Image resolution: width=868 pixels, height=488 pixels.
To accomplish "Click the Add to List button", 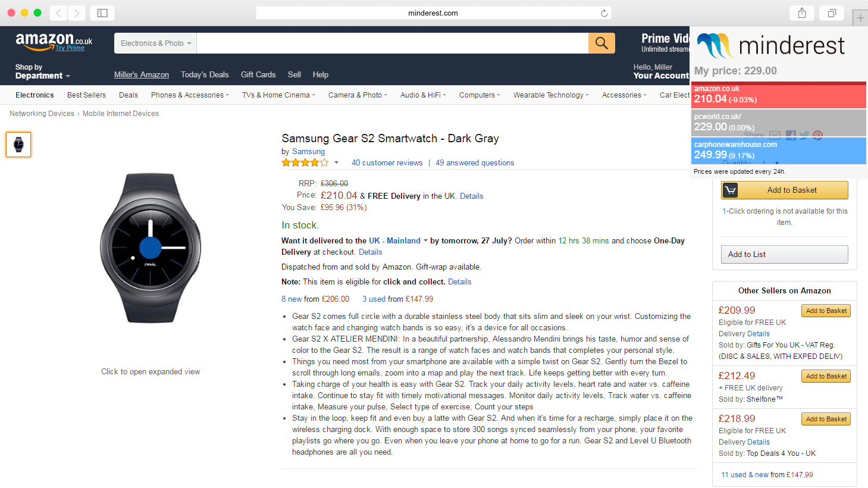I will [785, 254].
